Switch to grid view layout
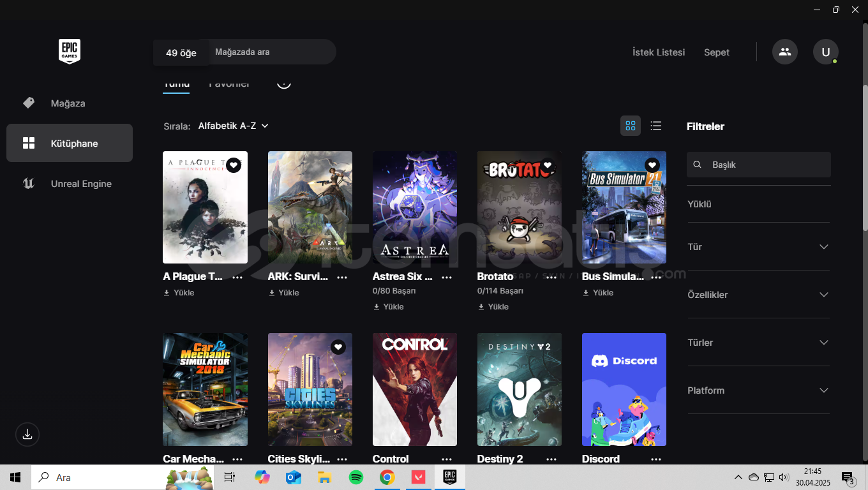This screenshot has width=868, height=490. coord(631,126)
